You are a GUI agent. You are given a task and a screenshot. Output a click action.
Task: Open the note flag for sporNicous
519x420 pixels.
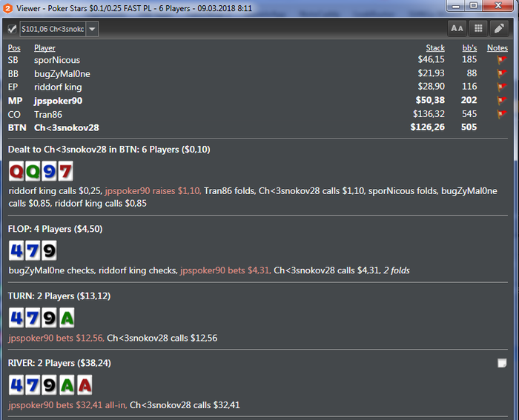pos(502,60)
